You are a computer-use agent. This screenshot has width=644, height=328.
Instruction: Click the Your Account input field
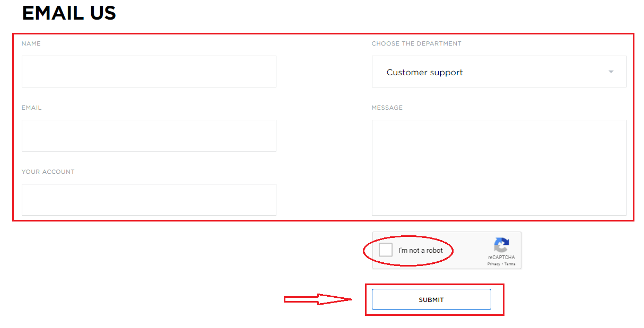pyautogui.click(x=149, y=200)
